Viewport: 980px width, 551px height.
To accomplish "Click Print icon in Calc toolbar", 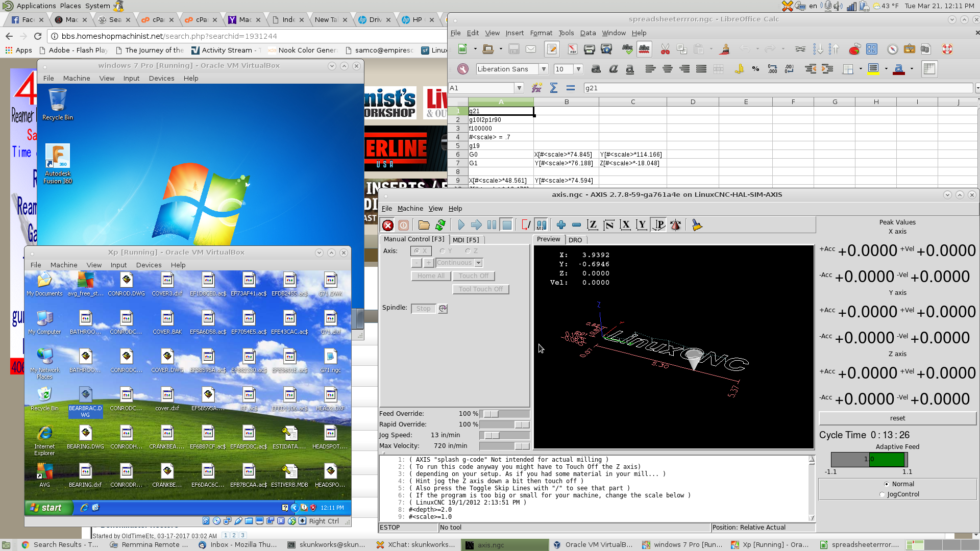I will pyautogui.click(x=589, y=49).
